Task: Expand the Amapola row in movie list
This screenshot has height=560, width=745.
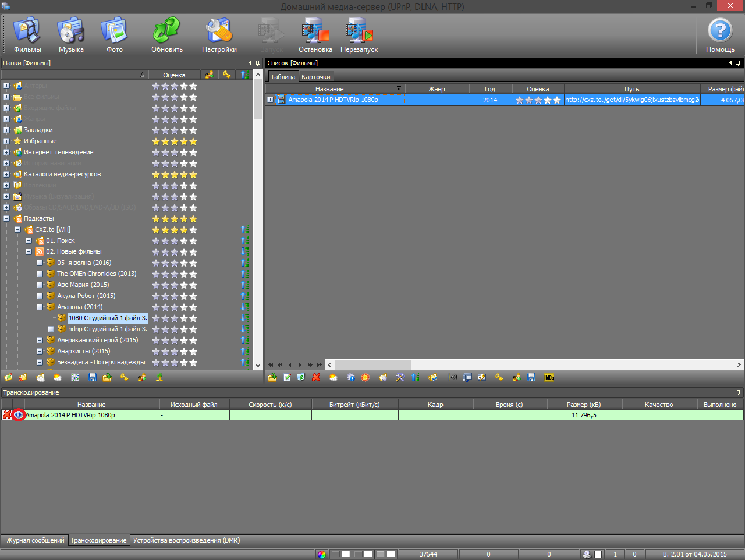Action: (270, 100)
